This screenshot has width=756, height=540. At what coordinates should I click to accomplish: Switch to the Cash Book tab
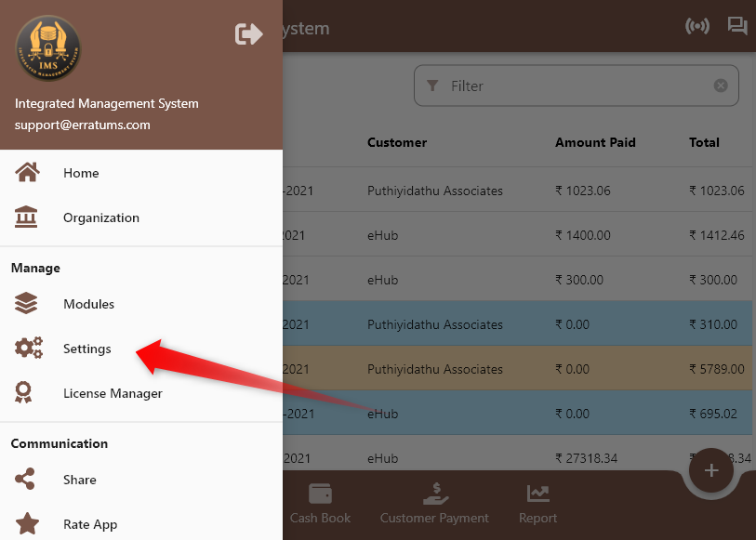tap(320, 504)
